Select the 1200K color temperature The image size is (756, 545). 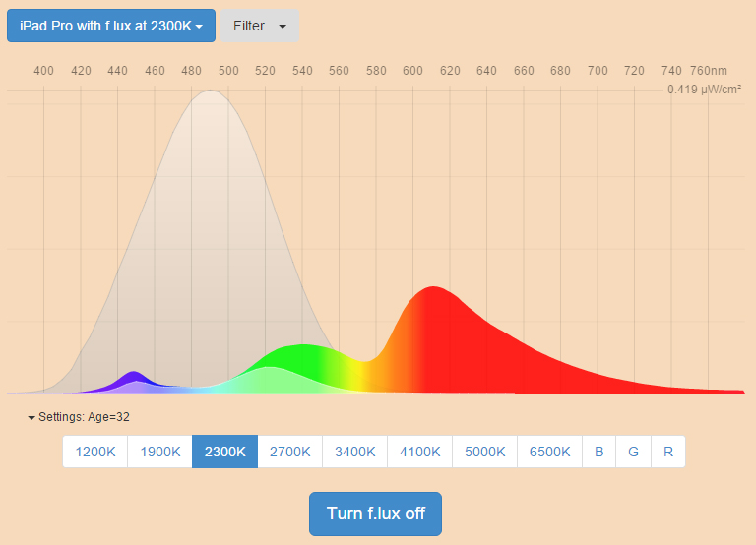(x=95, y=452)
